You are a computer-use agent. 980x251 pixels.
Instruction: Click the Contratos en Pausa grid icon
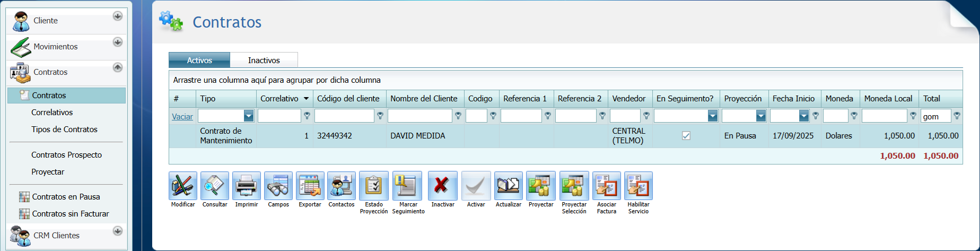(24, 197)
